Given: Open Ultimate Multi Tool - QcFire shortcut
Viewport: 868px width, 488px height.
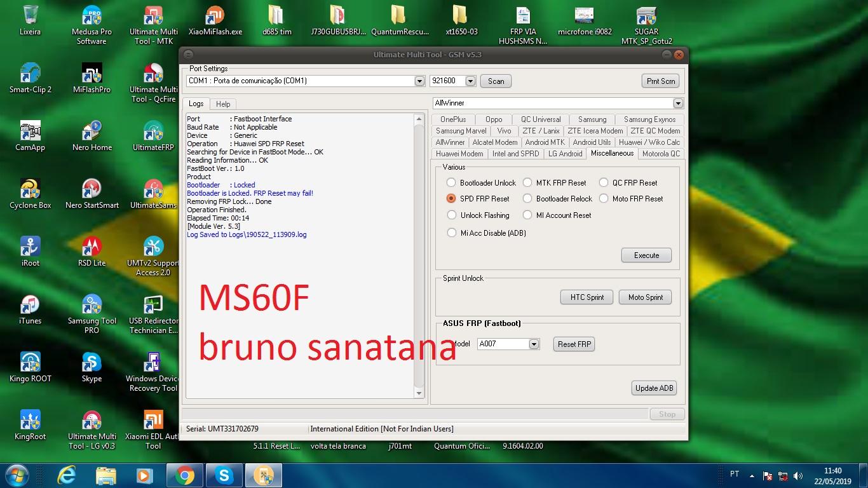Looking at the screenshot, I should click(153, 83).
